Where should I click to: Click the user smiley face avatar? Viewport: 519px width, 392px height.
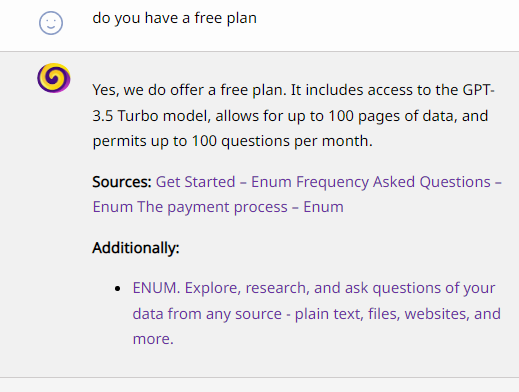[x=51, y=23]
